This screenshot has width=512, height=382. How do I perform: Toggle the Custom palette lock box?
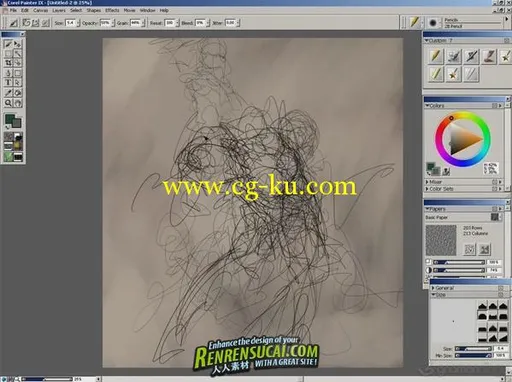point(507,41)
